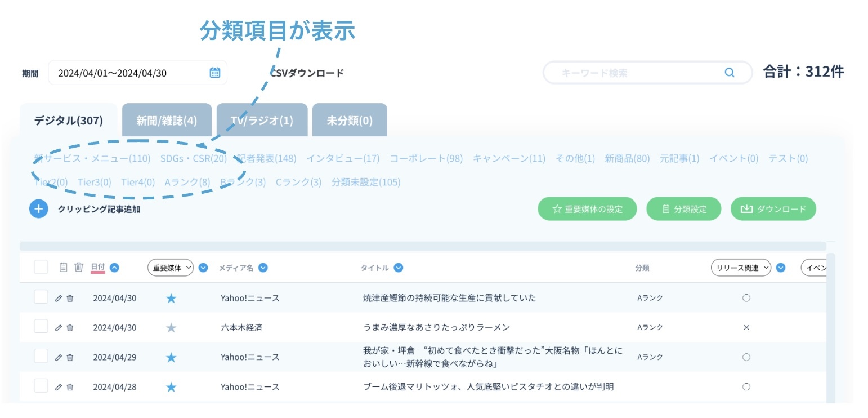
Task: Select the checkbox for 2024/04/28 row
Action: [x=41, y=386]
